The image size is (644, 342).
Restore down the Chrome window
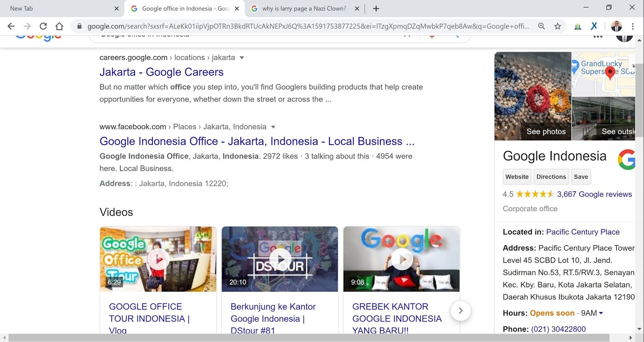click(609, 7)
